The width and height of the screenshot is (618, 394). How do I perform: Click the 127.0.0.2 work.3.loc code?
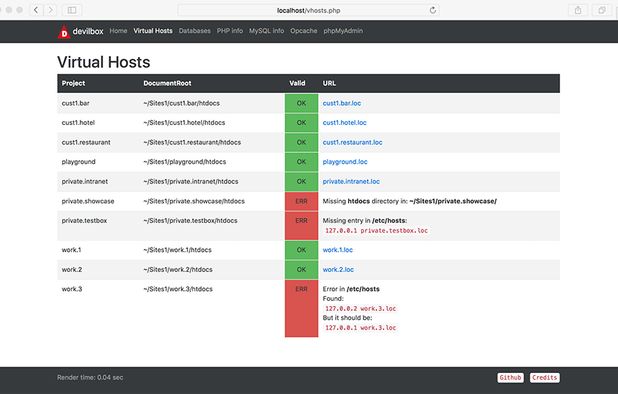tap(360, 309)
